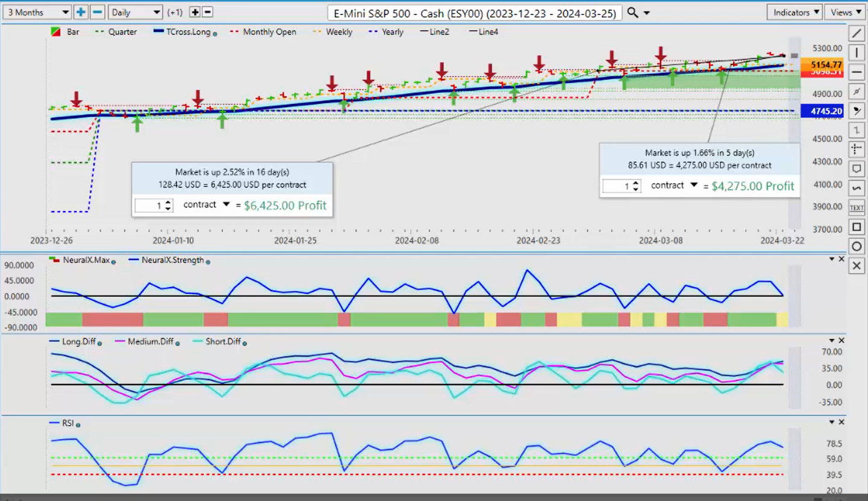Select the rectangle drawing tool
The height and width of the screenshot is (501, 868).
coord(857,227)
